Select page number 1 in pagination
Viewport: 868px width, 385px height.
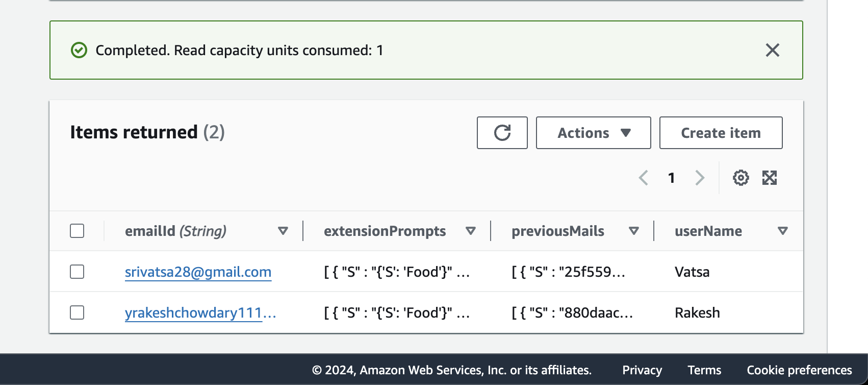coord(672,178)
